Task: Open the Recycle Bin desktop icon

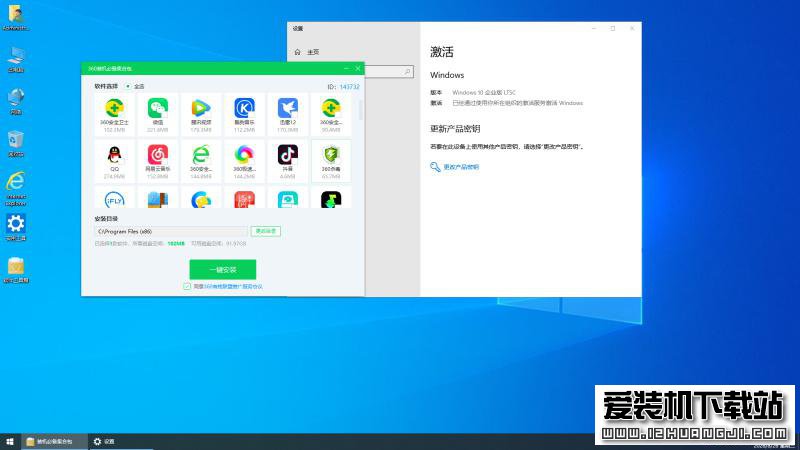Action: point(16,143)
